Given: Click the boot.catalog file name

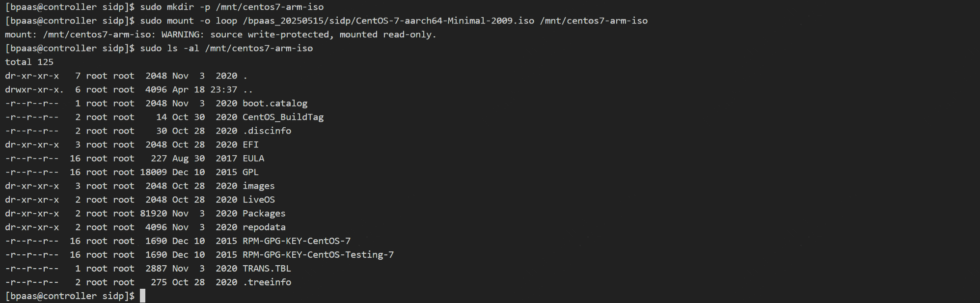Looking at the screenshot, I should coord(275,103).
